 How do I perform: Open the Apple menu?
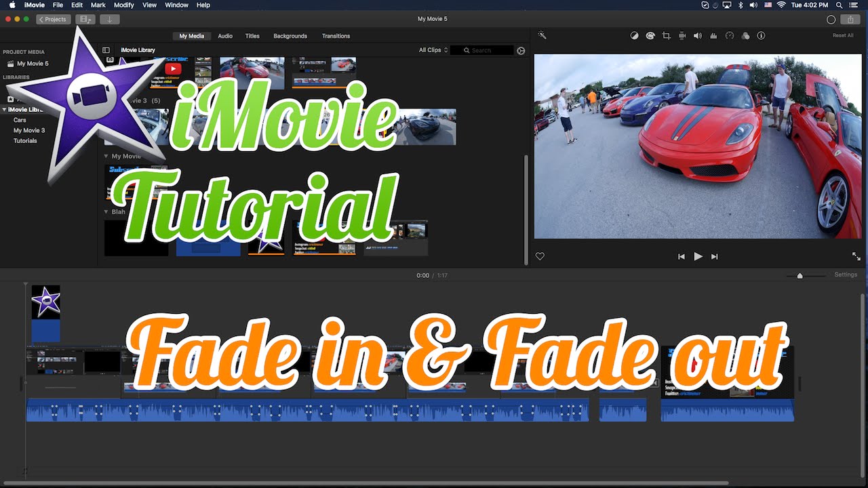[12, 5]
